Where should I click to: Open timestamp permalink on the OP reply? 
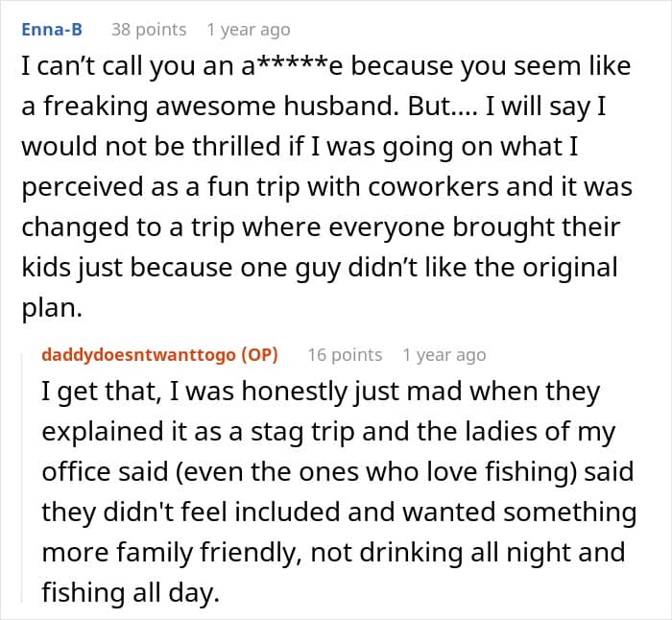444,355
